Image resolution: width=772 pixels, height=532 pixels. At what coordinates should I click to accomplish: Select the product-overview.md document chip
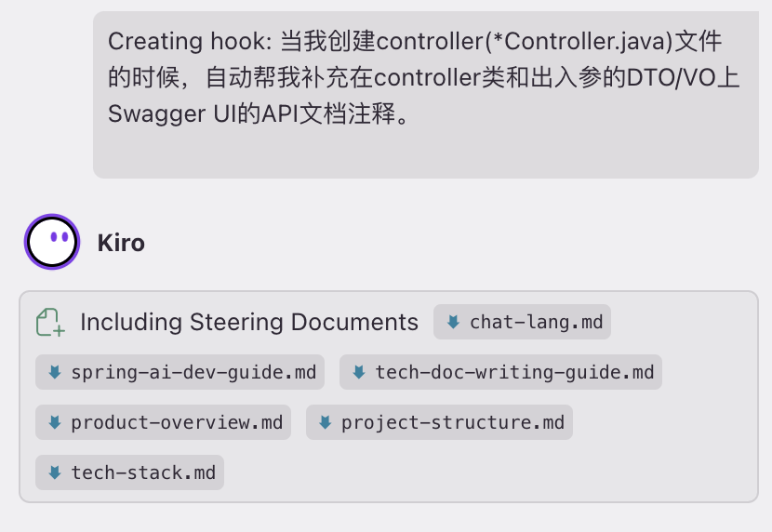[177, 422]
